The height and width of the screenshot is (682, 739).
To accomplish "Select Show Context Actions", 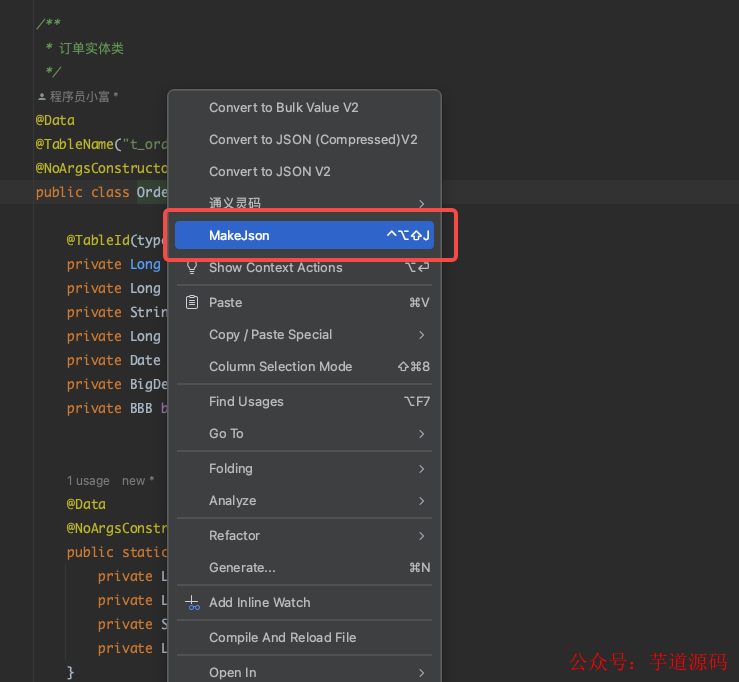I will click(304, 267).
